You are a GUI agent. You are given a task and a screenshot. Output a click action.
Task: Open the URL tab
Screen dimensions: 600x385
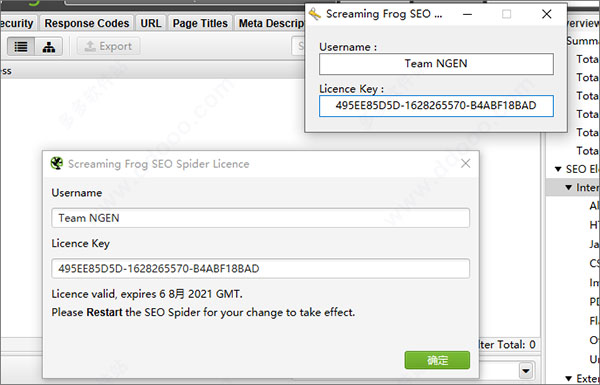[151, 23]
